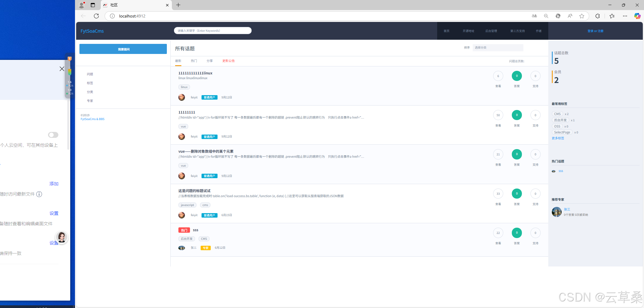
Task: Add page to favorites with star icon
Action: click(582, 16)
